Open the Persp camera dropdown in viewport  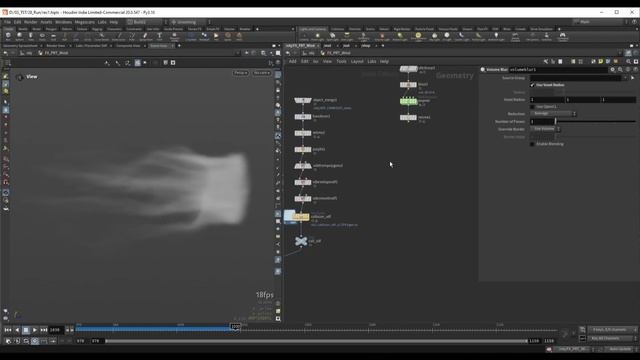tap(240, 73)
